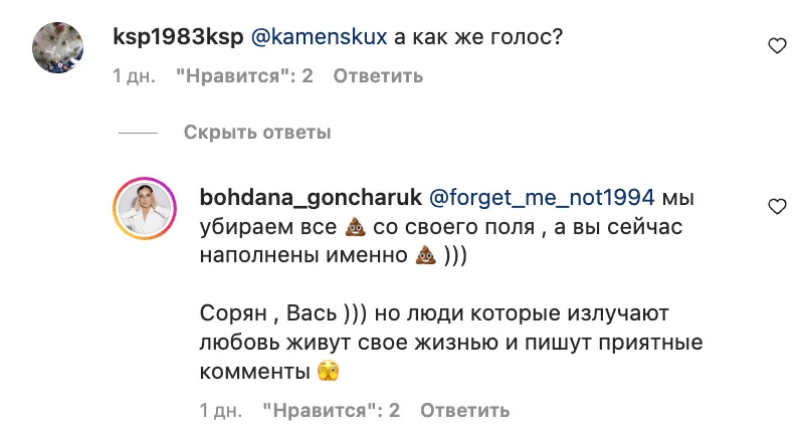Screen dimensions: 802x435
Task: Click the poop emoji after "наполнены именно"
Action: coord(426,256)
